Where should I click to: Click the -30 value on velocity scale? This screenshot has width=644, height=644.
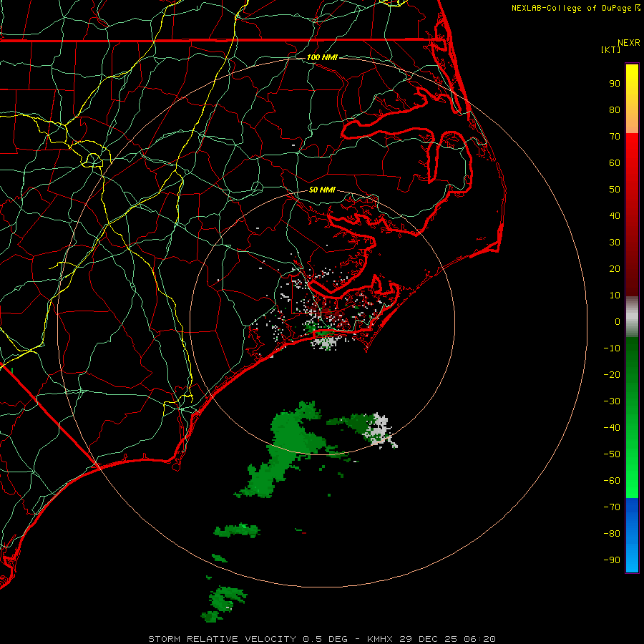point(612,401)
